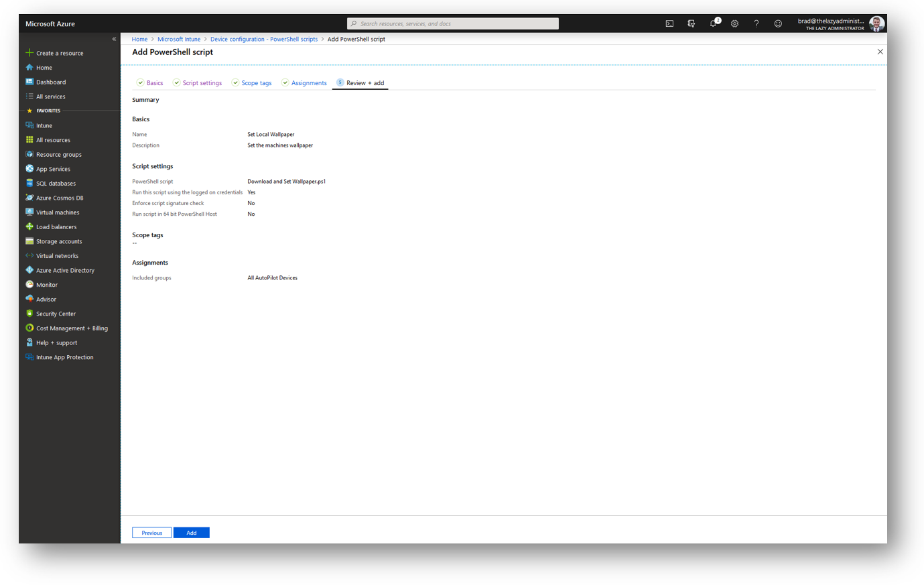Switch to the Assignments tab
This screenshot has height=585, width=924.
point(304,83)
